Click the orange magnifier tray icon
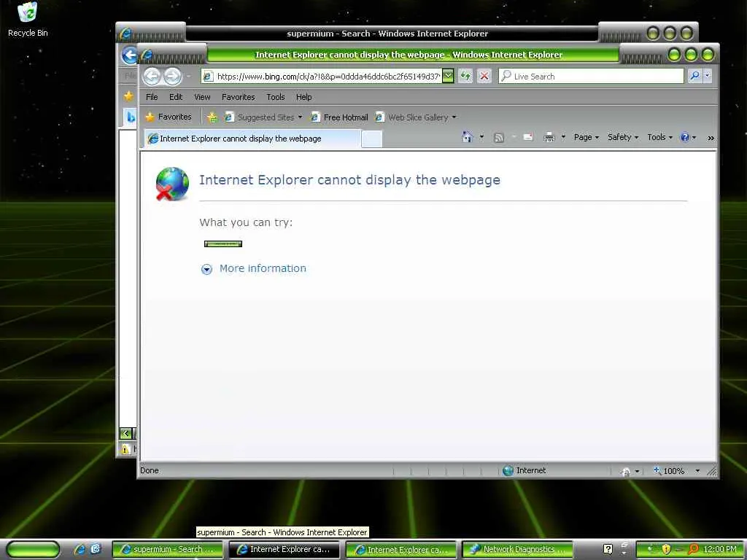 point(694,549)
